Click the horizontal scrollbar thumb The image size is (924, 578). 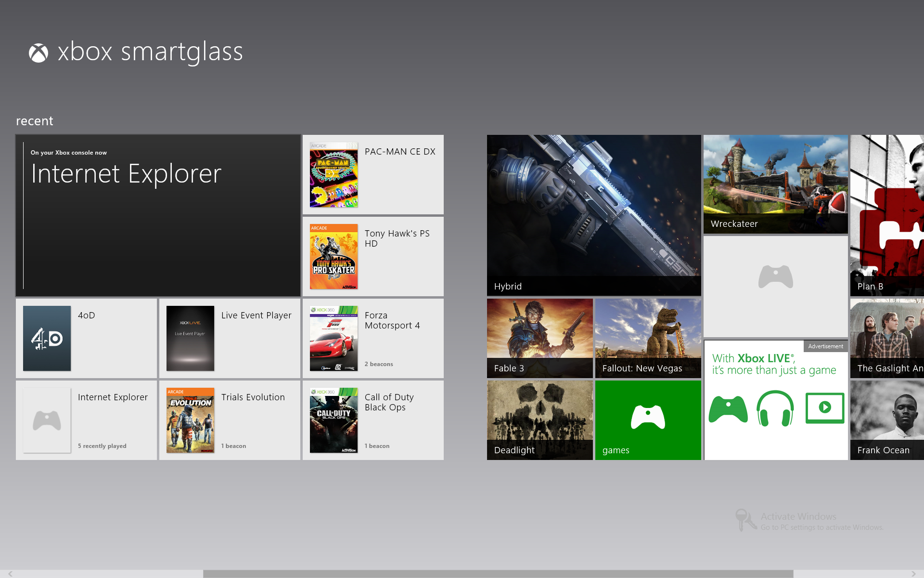[x=498, y=574]
